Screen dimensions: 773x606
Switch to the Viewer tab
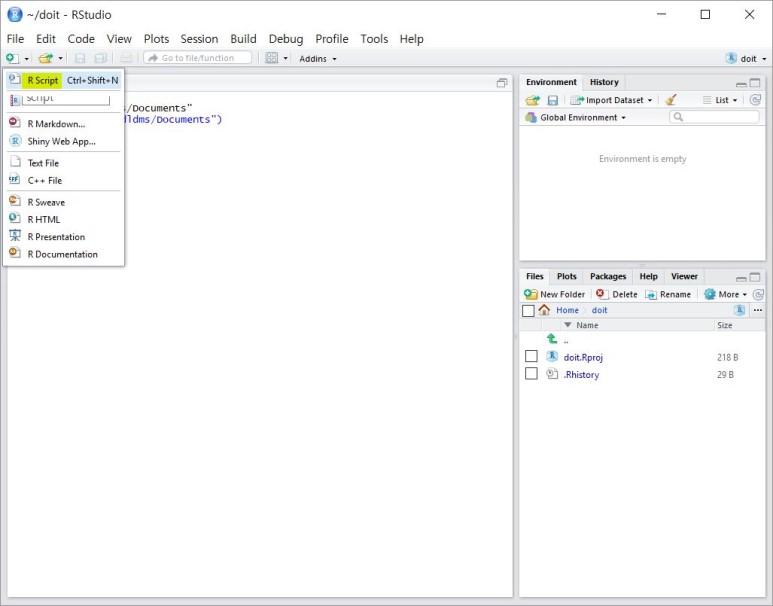tap(684, 277)
